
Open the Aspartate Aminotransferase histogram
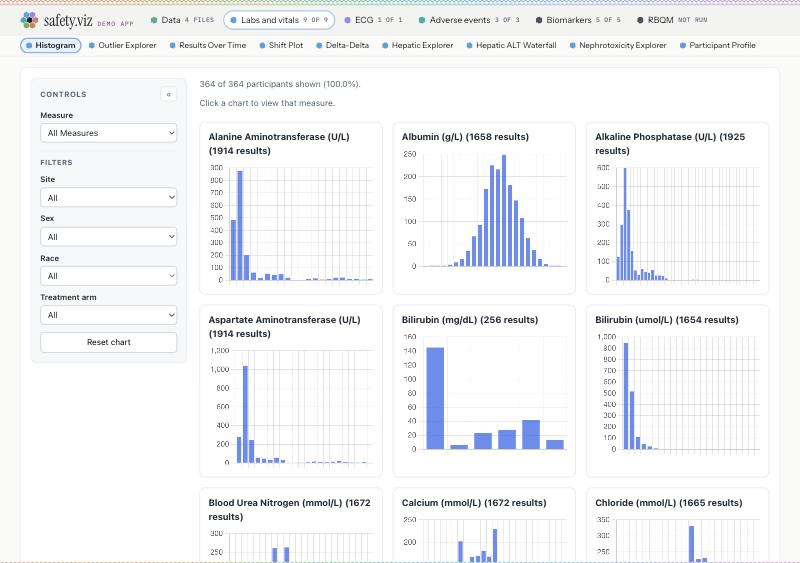pos(291,391)
